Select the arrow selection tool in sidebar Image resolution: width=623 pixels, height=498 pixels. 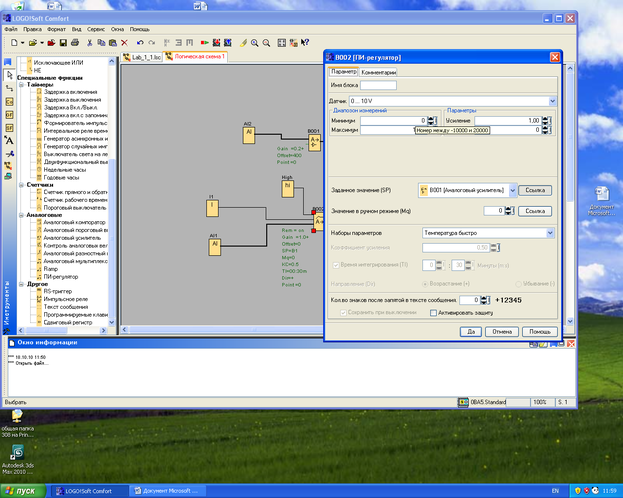coord(9,76)
